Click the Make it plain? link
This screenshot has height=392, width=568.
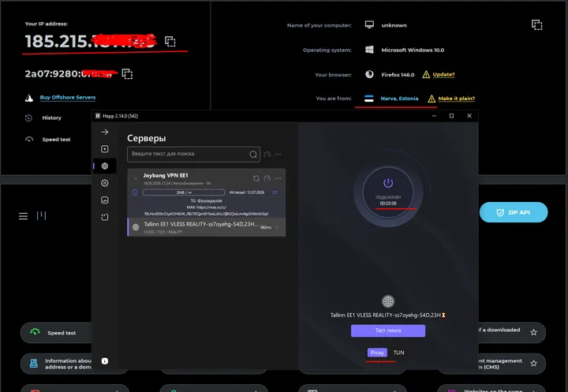tap(457, 98)
